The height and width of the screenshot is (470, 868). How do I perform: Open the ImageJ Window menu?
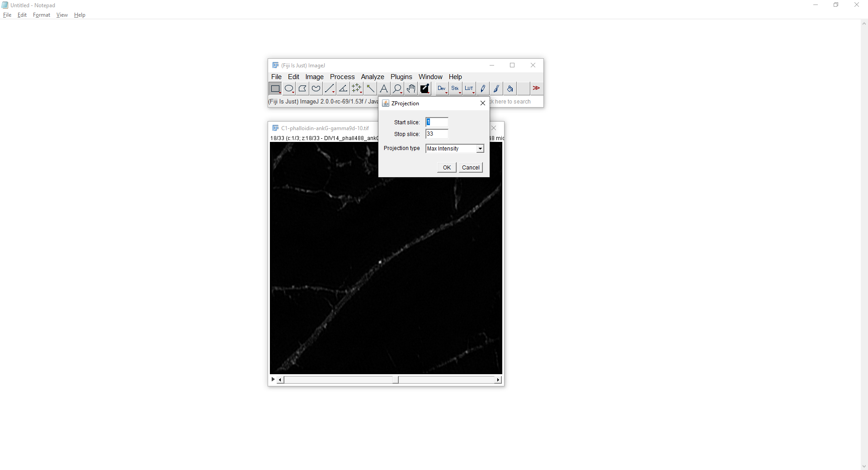point(430,77)
